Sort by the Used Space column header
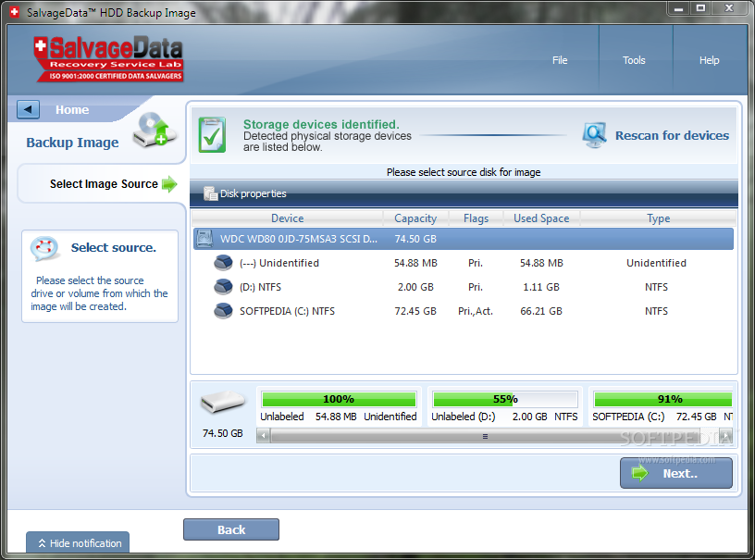The image size is (755, 560). (541, 218)
